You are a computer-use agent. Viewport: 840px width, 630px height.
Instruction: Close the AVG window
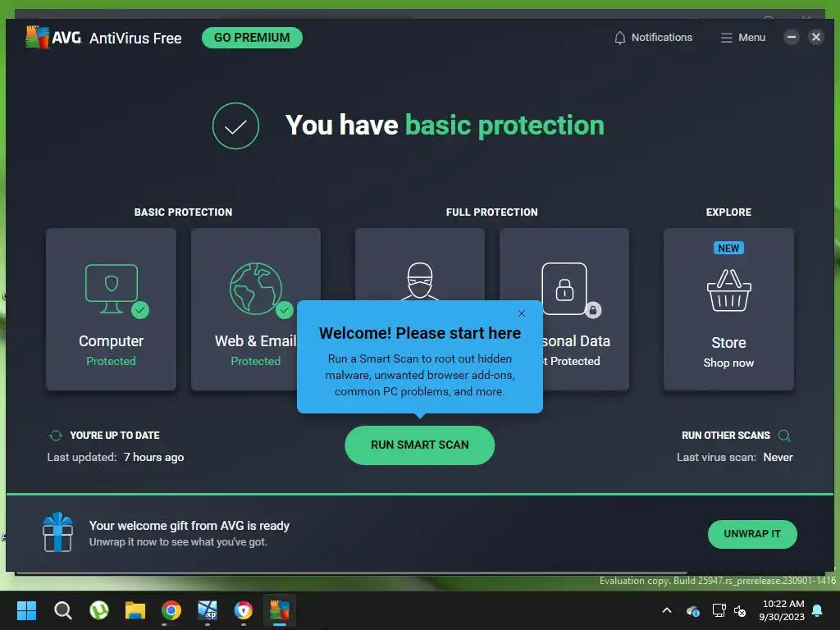click(816, 37)
